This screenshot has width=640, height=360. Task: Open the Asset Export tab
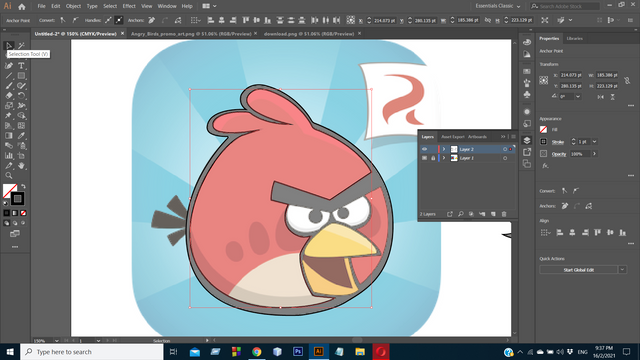pyautogui.click(x=453, y=137)
